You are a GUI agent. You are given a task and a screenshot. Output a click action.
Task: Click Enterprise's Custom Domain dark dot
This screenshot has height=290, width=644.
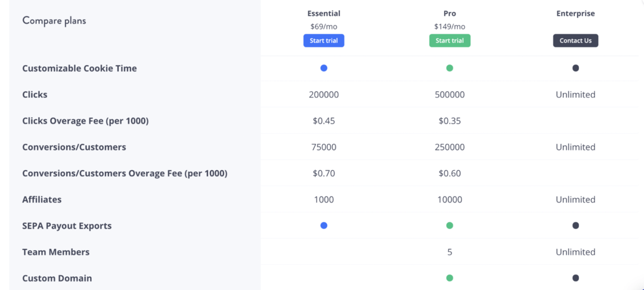point(575,278)
